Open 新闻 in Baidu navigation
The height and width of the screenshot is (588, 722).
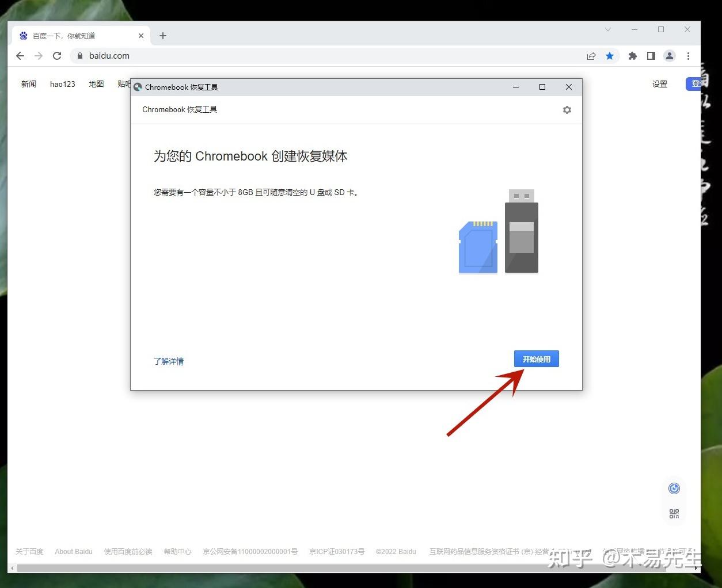(x=29, y=84)
